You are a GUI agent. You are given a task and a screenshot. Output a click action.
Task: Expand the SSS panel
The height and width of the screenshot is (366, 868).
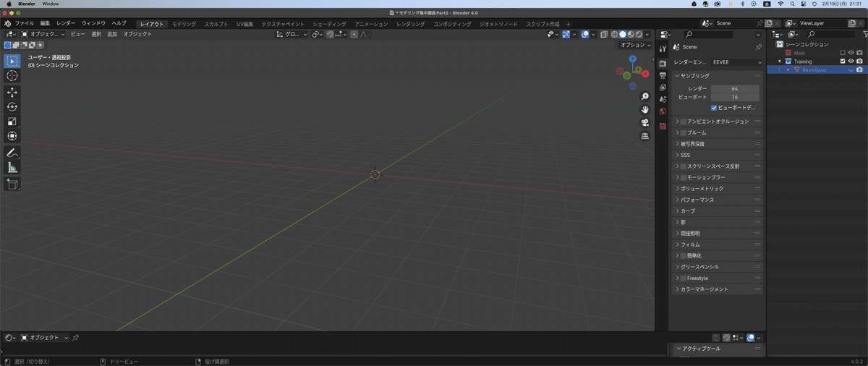[718, 155]
